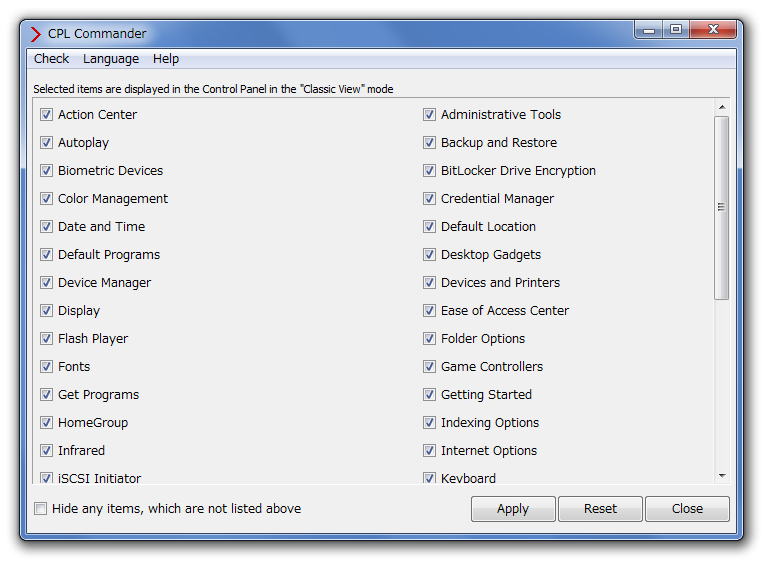Toggle the Device Manager checkbox
The image size is (767, 565).
point(46,283)
